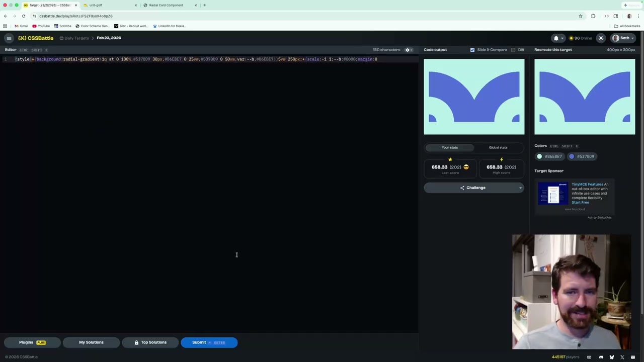This screenshot has width=644, height=362.
Task: Open the editor settings gear
Action: (x=408, y=50)
